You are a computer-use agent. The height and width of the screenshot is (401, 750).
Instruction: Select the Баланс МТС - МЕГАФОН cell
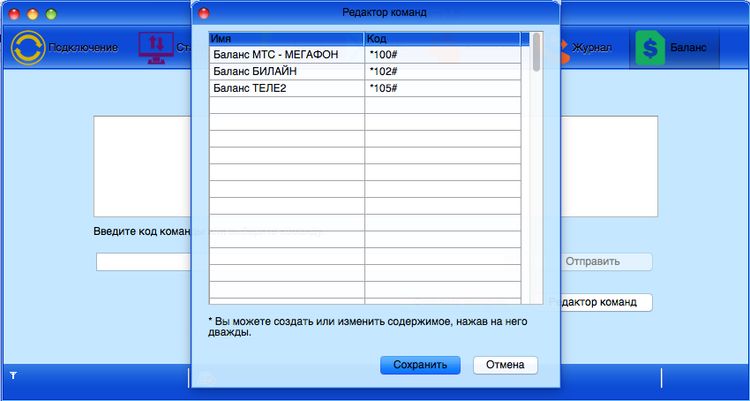coord(287,55)
